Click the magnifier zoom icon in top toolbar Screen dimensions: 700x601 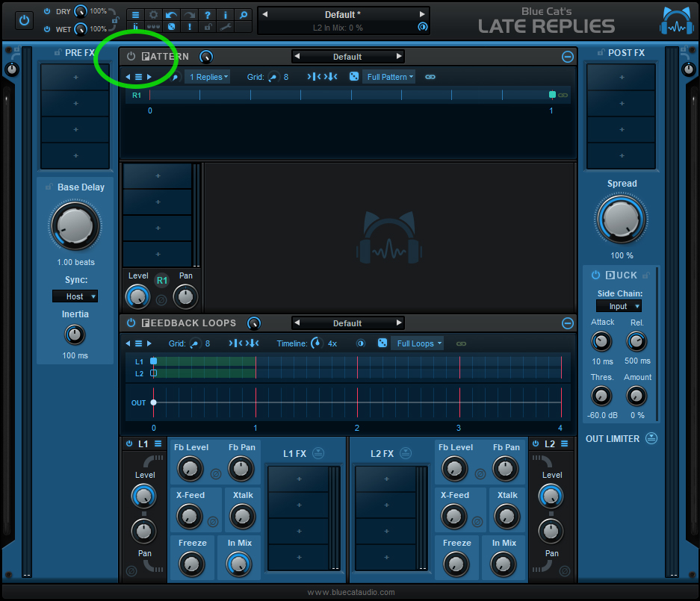pyautogui.click(x=244, y=15)
